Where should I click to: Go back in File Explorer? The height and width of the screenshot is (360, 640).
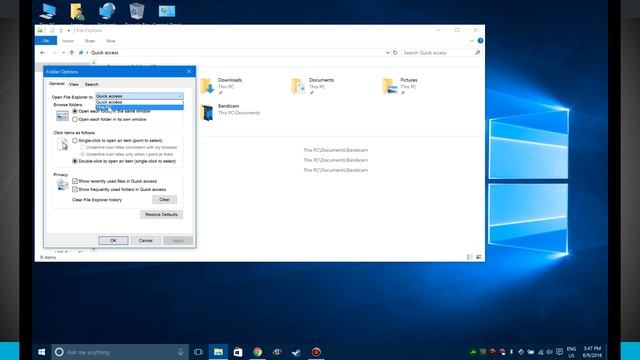pos(42,53)
